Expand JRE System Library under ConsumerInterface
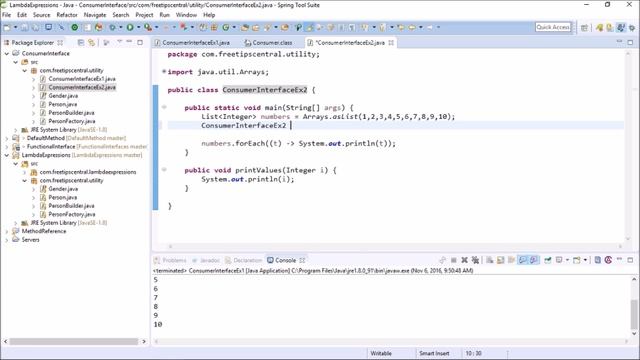Image resolution: width=640 pixels, height=360 pixels. coord(16,130)
